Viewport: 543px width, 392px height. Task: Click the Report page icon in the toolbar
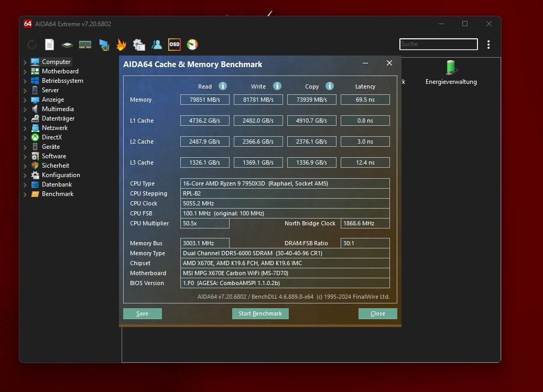pyautogui.click(x=49, y=45)
